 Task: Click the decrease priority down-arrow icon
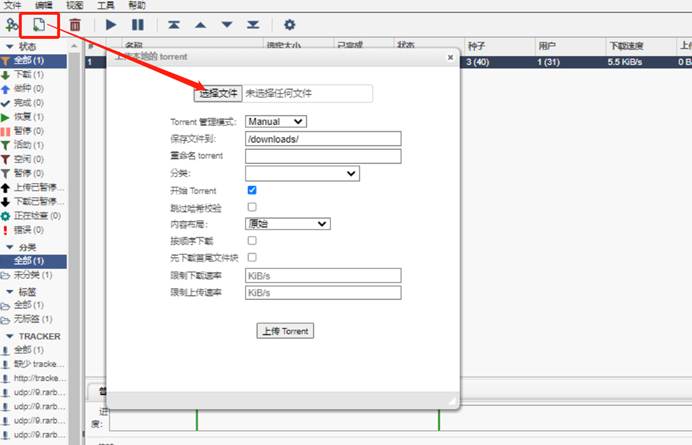(227, 24)
